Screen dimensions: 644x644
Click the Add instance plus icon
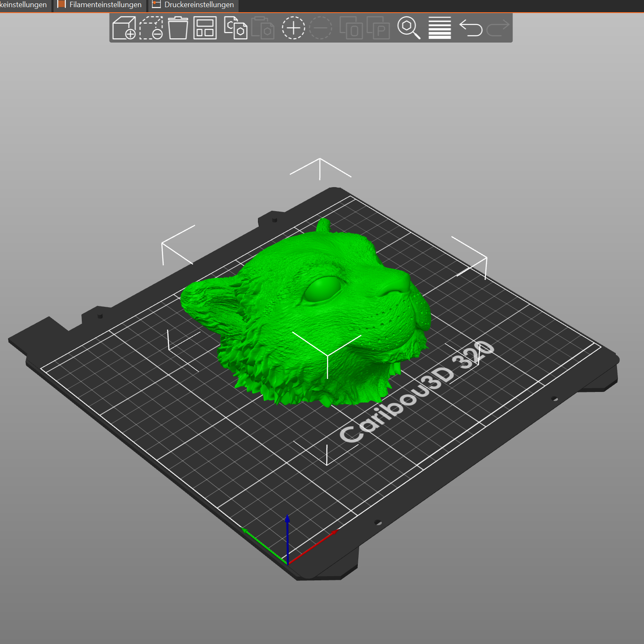click(293, 28)
